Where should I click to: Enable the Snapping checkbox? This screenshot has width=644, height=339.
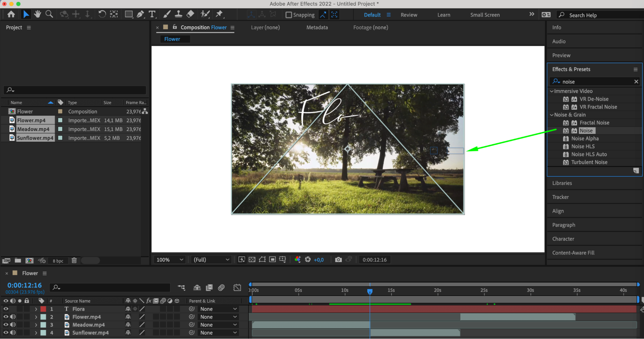tap(289, 15)
